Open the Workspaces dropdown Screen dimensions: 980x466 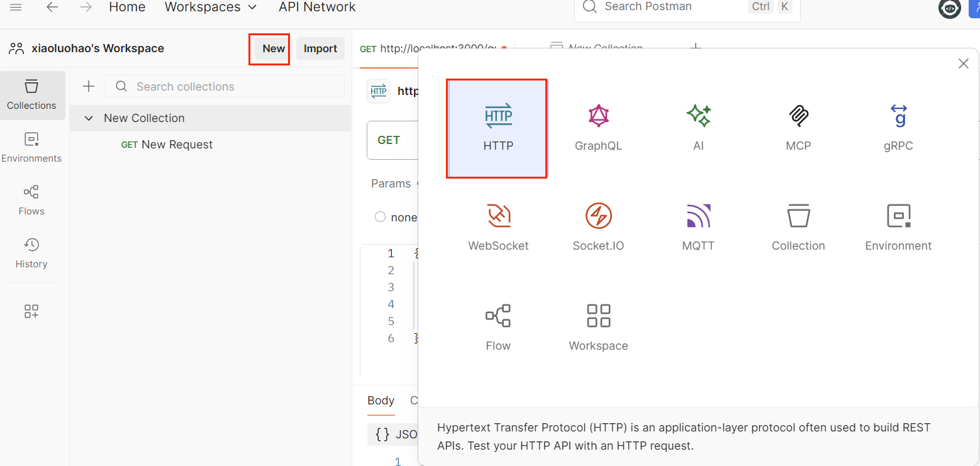click(211, 7)
